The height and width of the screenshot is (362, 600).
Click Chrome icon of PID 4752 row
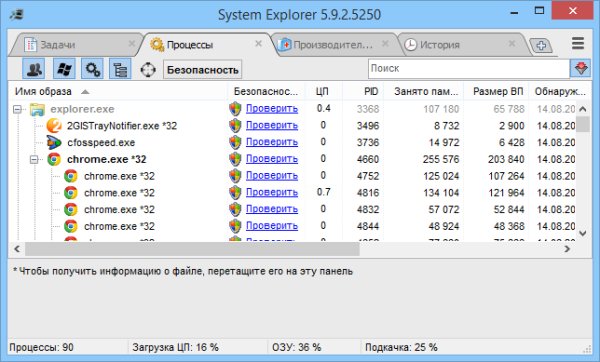coord(71,176)
